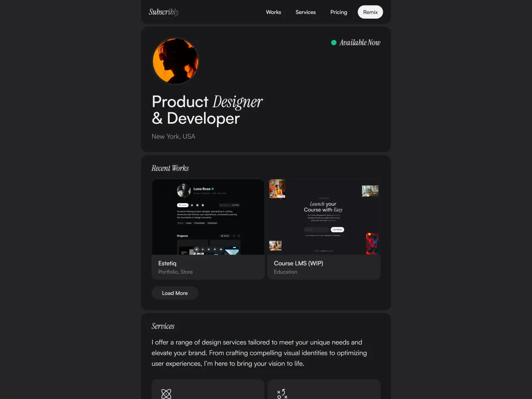This screenshot has height=399, width=532.
Task: Click the Services section heading
Action: tap(163, 326)
